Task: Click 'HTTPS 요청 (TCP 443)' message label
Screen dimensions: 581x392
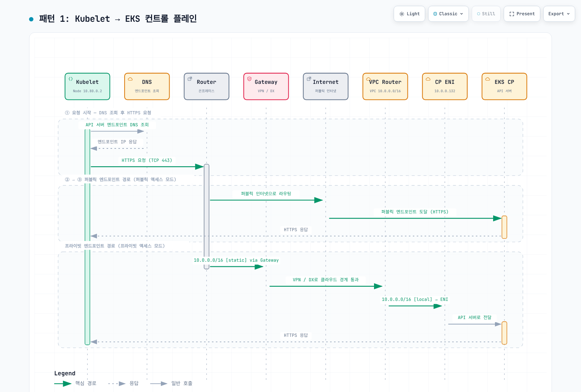Action: click(147, 160)
